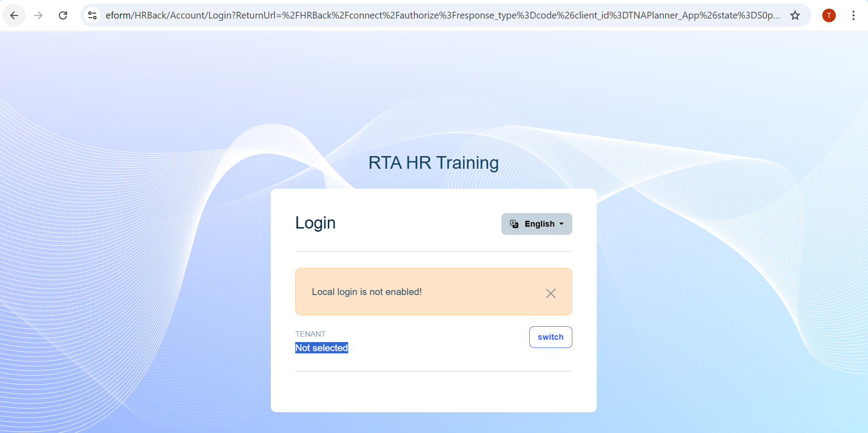The image size is (868, 433).
Task: Expand the caret arrow next to English
Action: (561, 224)
